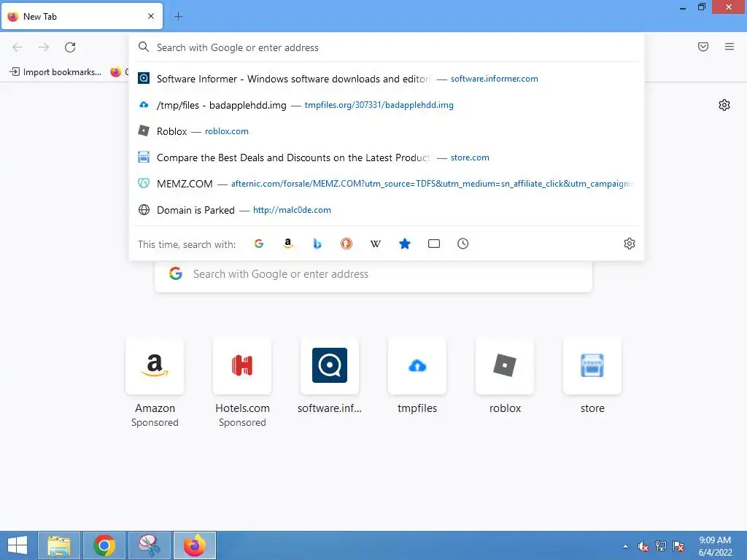The height and width of the screenshot is (560, 747).
Task: Click Import bookmarks in bookmarks toolbar
Action: (55, 72)
